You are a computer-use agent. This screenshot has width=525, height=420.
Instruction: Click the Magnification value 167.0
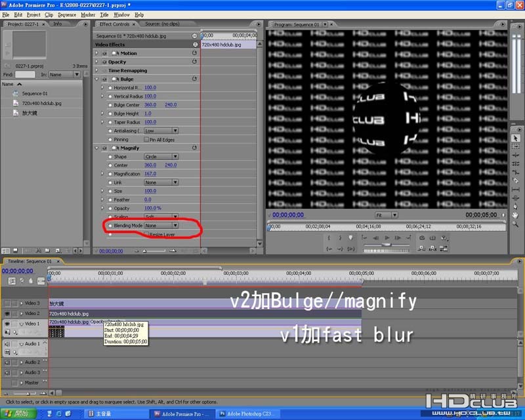(x=150, y=173)
